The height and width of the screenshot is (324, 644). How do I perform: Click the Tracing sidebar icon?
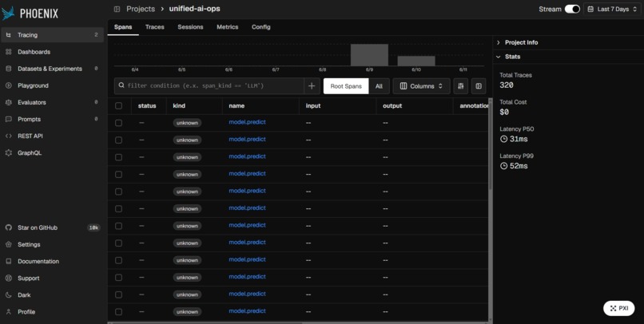[x=9, y=35]
